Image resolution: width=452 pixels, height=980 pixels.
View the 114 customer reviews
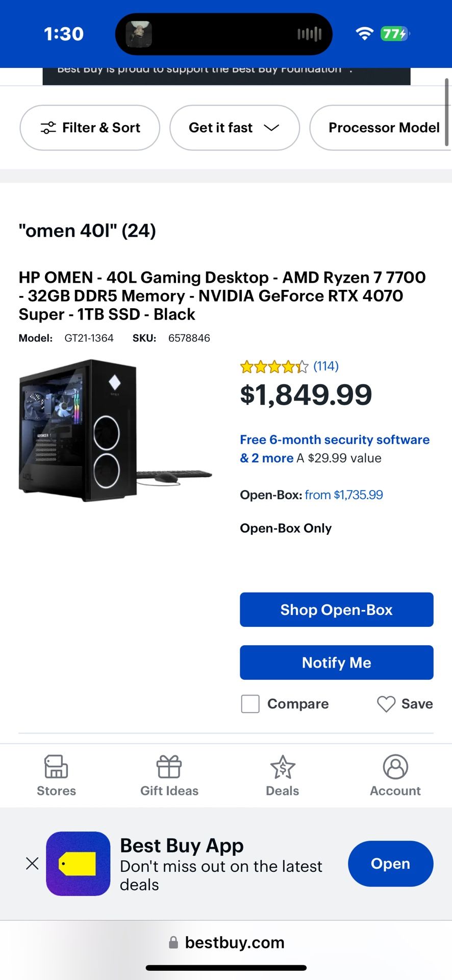pos(325,366)
